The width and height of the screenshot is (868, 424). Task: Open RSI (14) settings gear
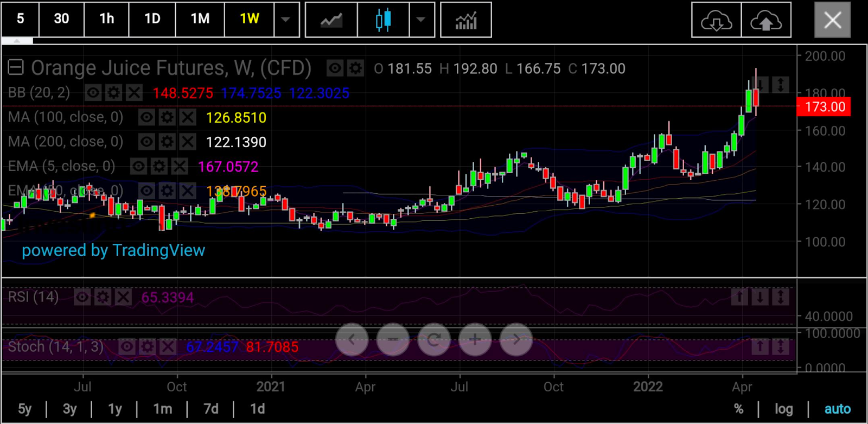coord(103,297)
